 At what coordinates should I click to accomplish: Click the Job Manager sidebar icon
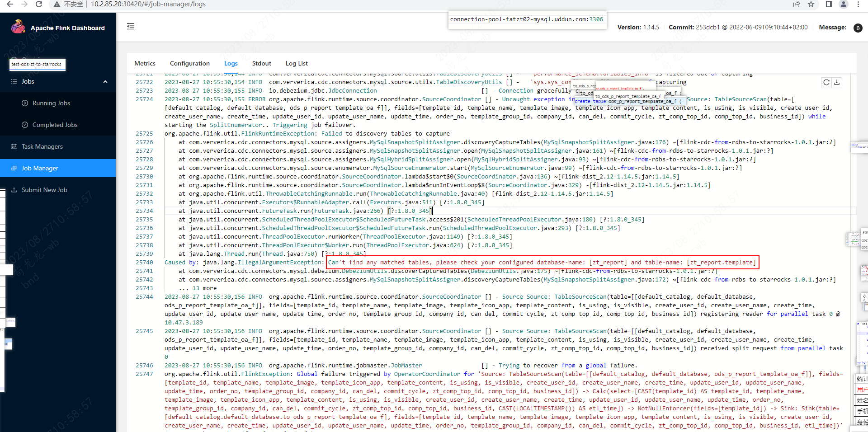pos(14,168)
